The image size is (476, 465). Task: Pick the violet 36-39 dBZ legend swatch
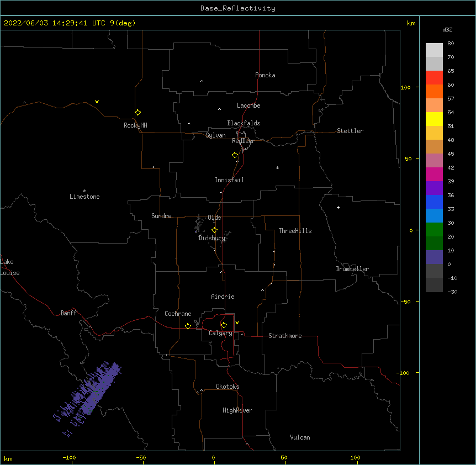coord(434,188)
